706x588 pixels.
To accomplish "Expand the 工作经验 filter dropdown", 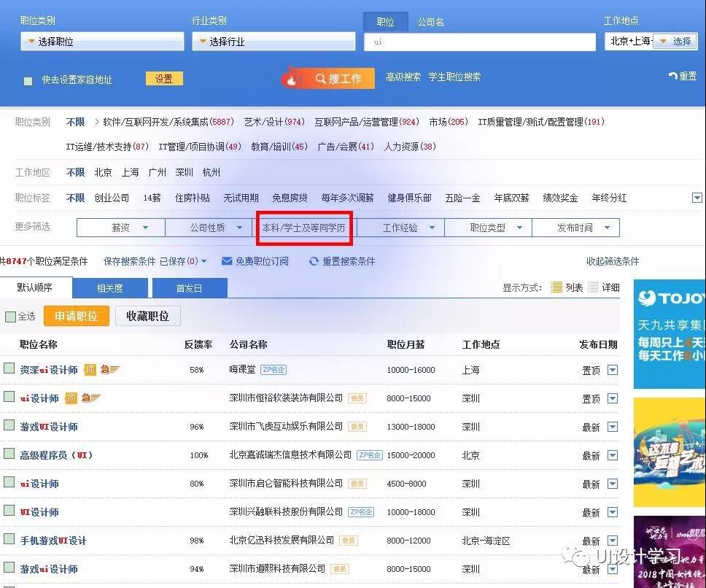I will (x=400, y=228).
